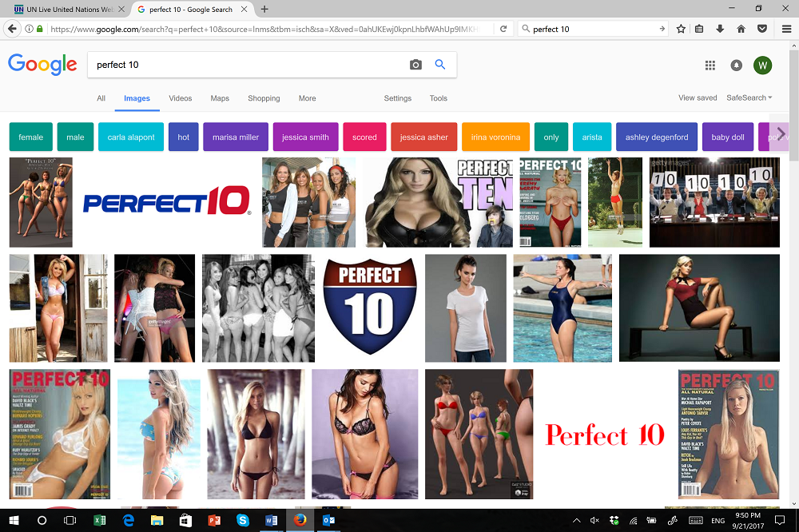Select the carla alapont search chip
Image resolution: width=799 pixels, height=532 pixels.
pos(131,137)
